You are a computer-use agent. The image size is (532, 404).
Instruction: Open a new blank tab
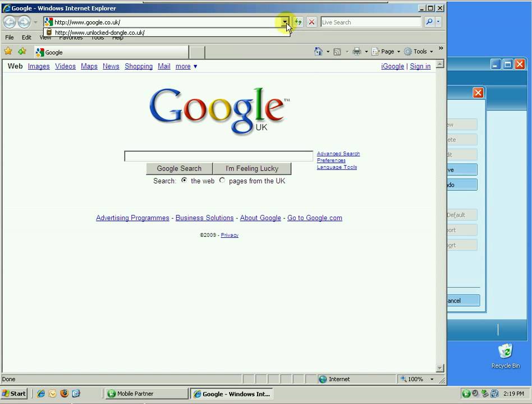[197, 53]
